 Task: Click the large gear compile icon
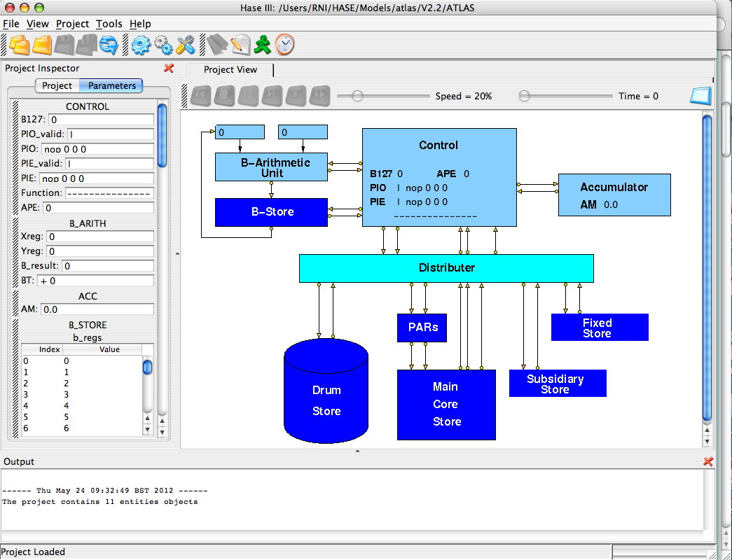click(141, 44)
